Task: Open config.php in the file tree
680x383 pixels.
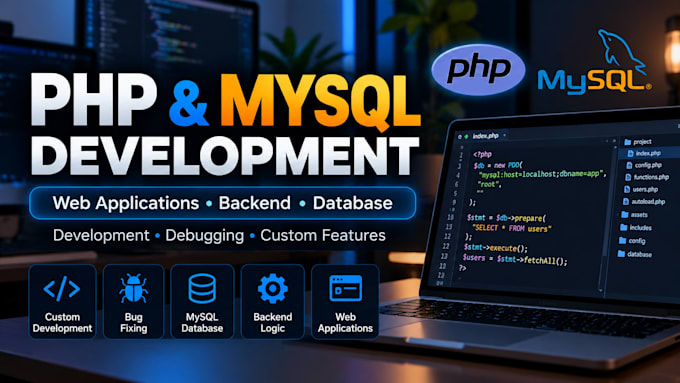Action: pos(644,165)
